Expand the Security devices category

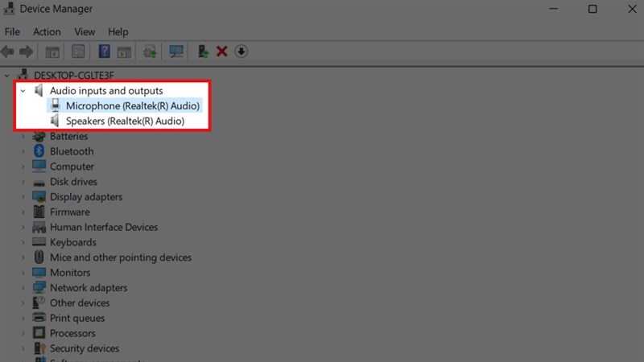point(23,348)
